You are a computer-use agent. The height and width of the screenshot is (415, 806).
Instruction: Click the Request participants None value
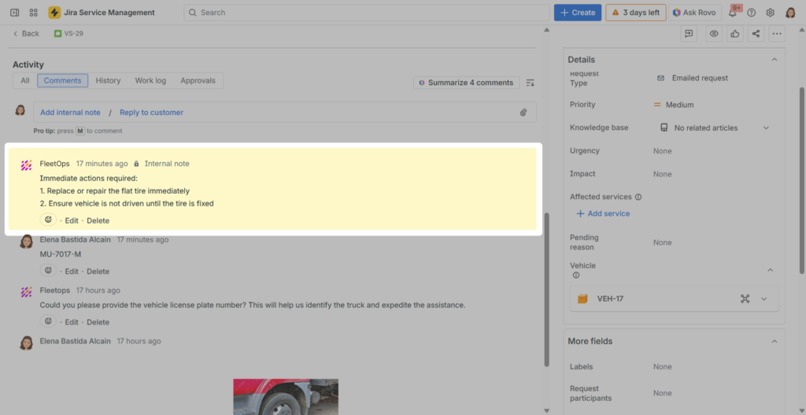click(663, 393)
